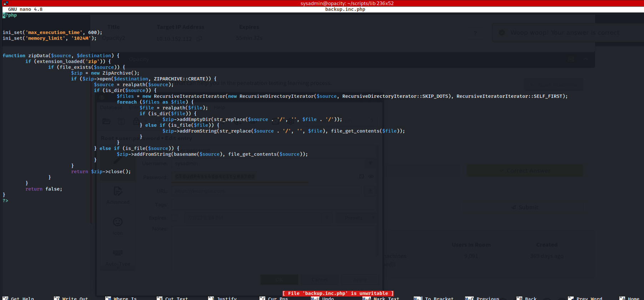Open the Database menu
The image size is (644, 300).
tap(111, 107)
